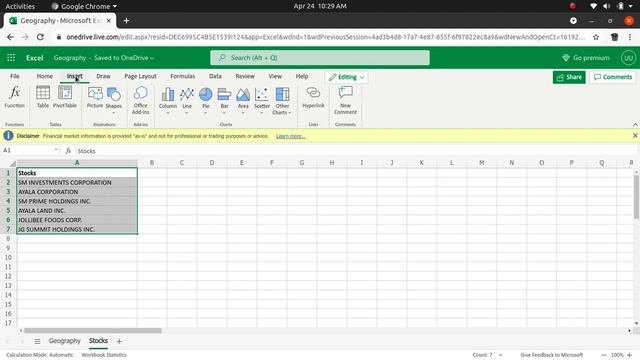Go back in browser history

(x=10, y=37)
